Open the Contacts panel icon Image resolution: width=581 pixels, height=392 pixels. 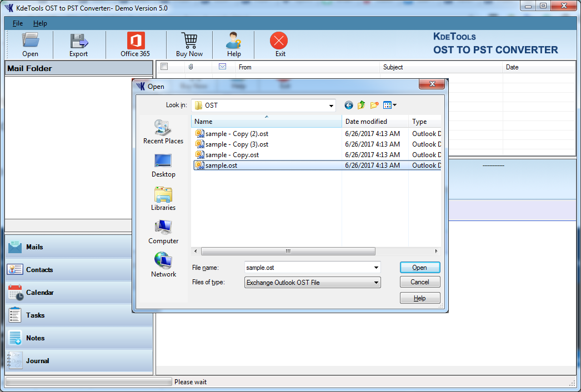[15, 269]
